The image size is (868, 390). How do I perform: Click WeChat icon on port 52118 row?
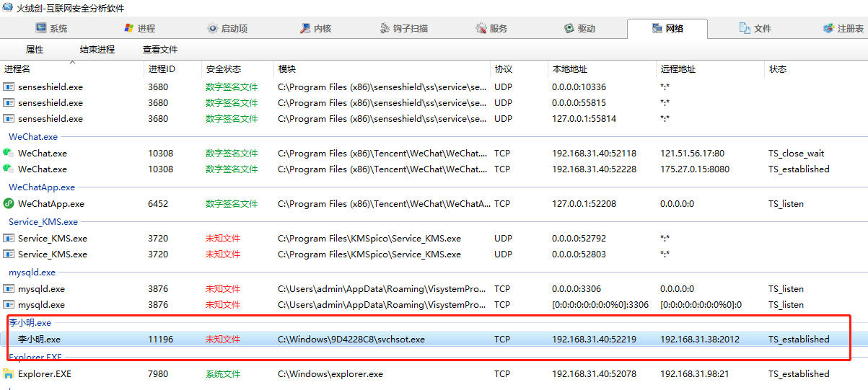(9, 153)
